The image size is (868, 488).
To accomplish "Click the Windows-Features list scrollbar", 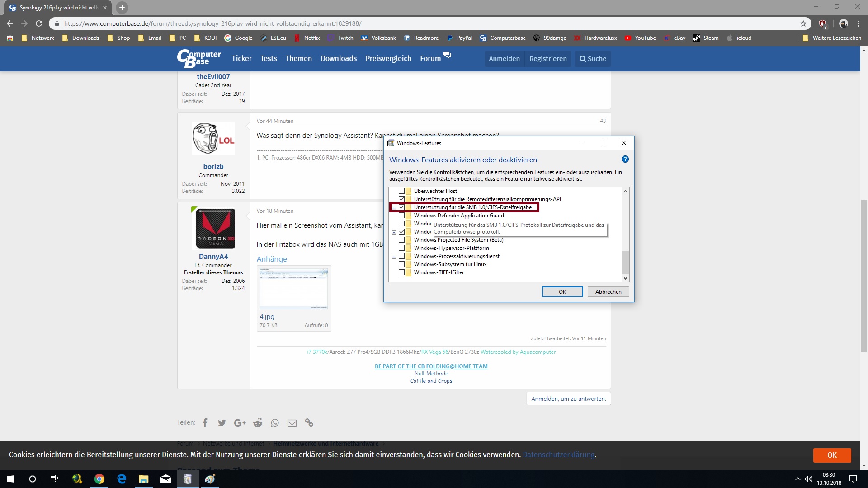I will click(x=625, y=262).
